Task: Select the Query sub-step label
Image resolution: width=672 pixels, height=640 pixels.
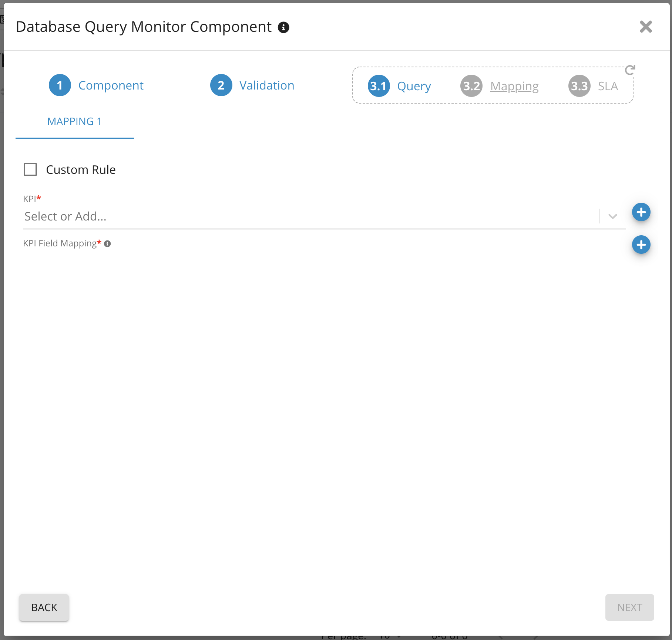Action: click(x=414, y=86)
